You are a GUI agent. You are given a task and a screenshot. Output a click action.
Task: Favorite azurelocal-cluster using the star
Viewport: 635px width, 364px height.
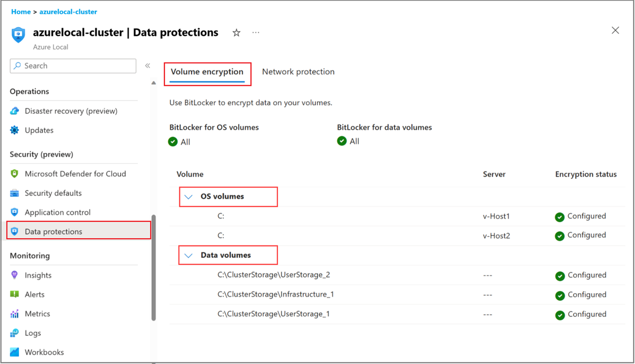click(x=236, y=32)
